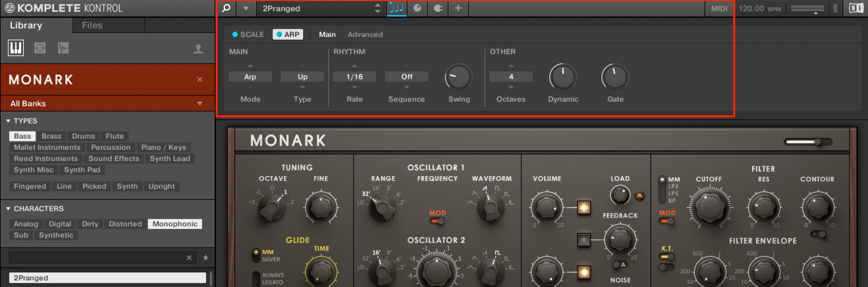Select the Upright sub-type tag
Image resolution: width=868 pixels, height=287 pixels.
click(162, 186)
